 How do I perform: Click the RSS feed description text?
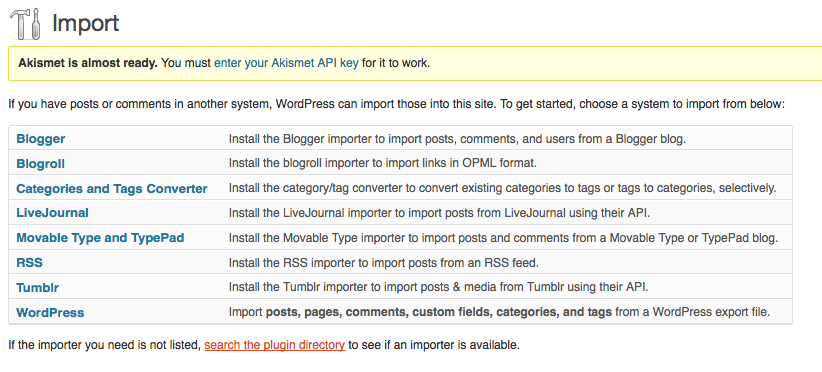pyautogui.click(x=384, y=262)
